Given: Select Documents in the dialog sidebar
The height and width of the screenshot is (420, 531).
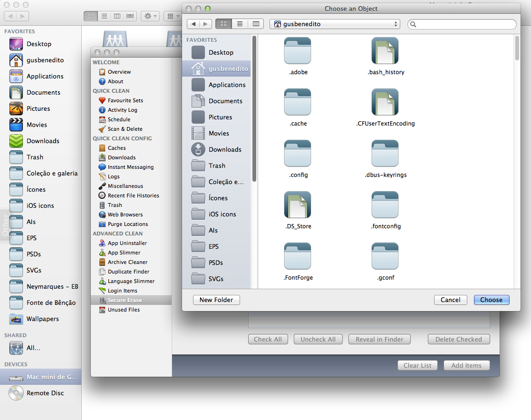Looking at the screenshot, I should point(217,101).
